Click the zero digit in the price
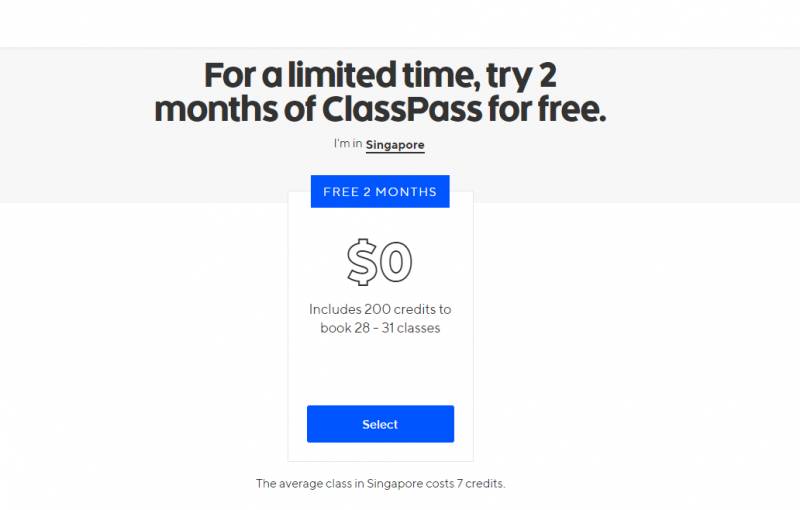Screen dimensions: 800x510 click(397, 262)
